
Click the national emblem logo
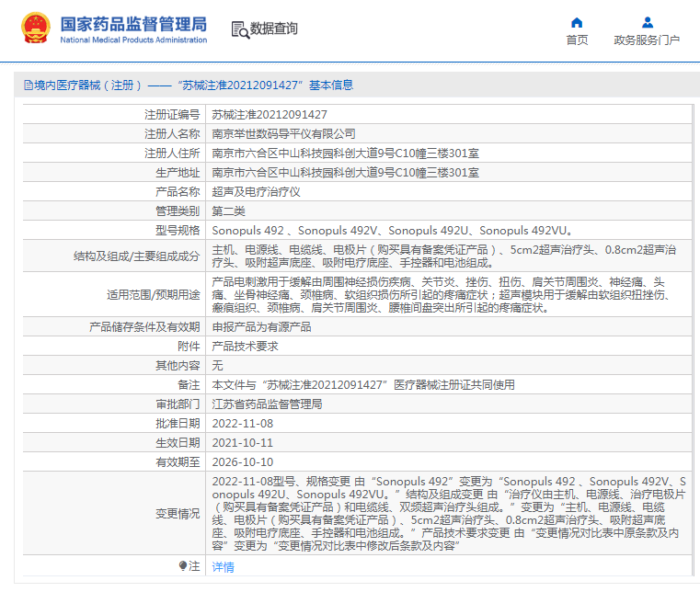(36, 28)
